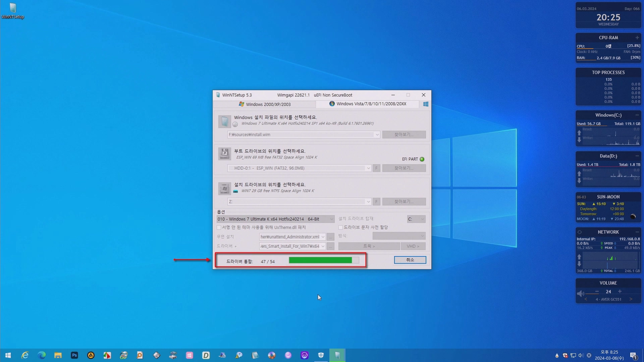Decrease volume with the minus in VOLUME widget
The image size is (644, 362).
(x=597, y=292)
